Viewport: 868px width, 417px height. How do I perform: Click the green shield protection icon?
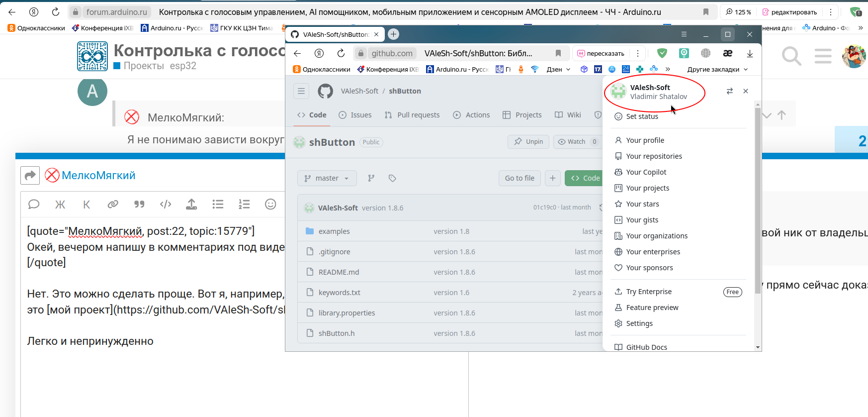[662, 53]
